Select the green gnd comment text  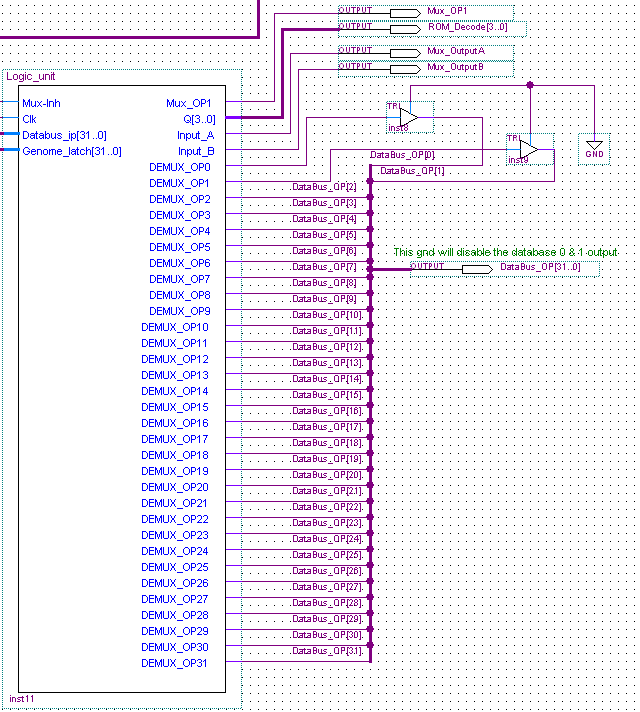505,252
